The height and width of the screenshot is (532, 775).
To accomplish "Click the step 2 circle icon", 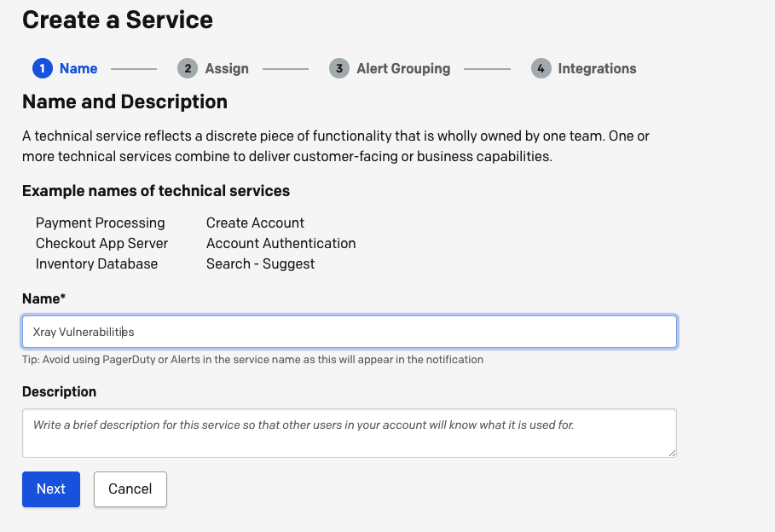I will (x=187, y=68).
